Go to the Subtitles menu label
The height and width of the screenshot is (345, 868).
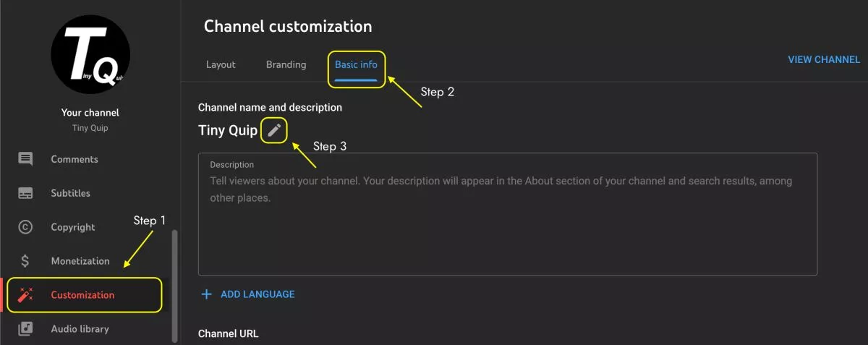(x=70, y=193)
